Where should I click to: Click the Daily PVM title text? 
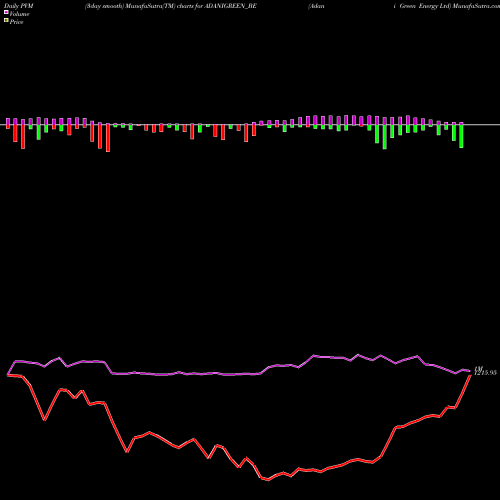[x=19, y=6]
